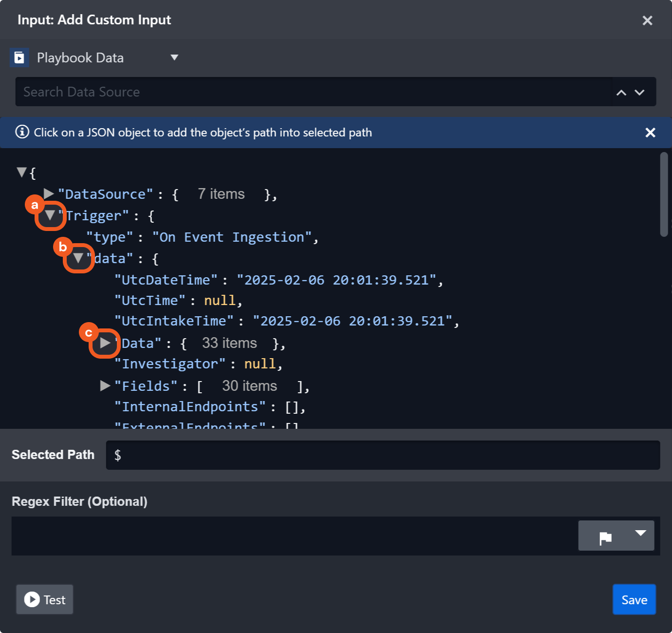Collapse the Trigger node
The width and height of the screenshot is (672, 633).
50,215
